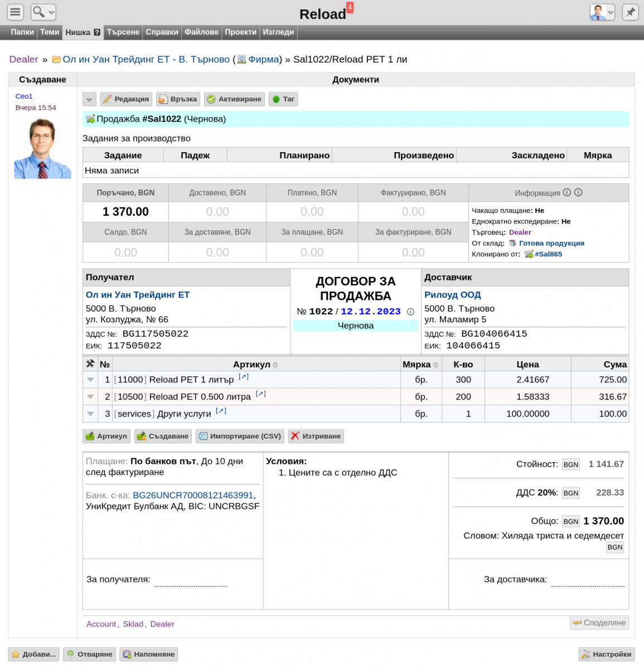Open the cloned sale #Sal865 link

point(548,254)
